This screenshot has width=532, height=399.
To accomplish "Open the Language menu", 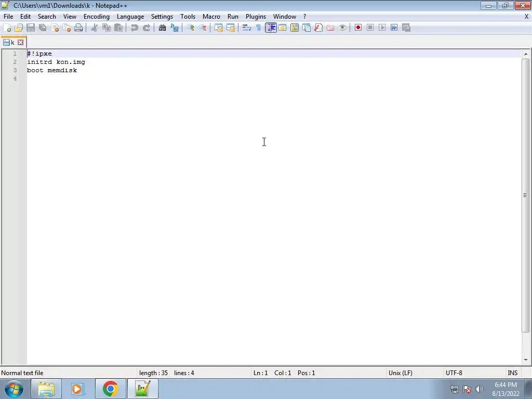I will coord(130,17).
